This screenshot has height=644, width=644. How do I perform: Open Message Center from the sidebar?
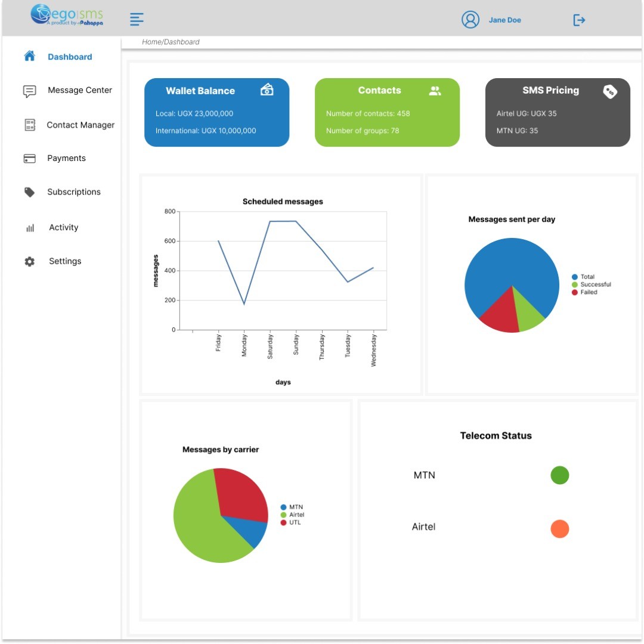80,90
